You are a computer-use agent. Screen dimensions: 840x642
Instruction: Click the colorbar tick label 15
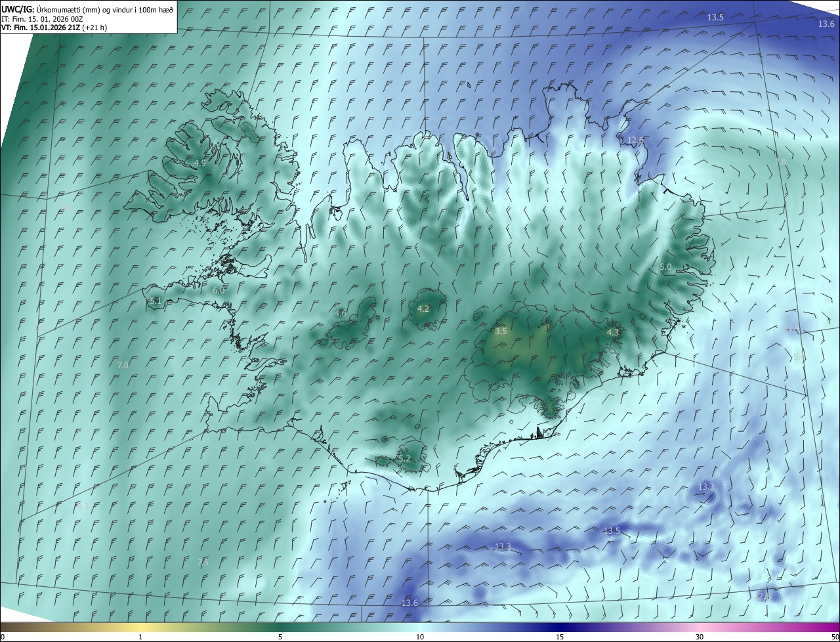pyautogui.click(x=560, y=637)
